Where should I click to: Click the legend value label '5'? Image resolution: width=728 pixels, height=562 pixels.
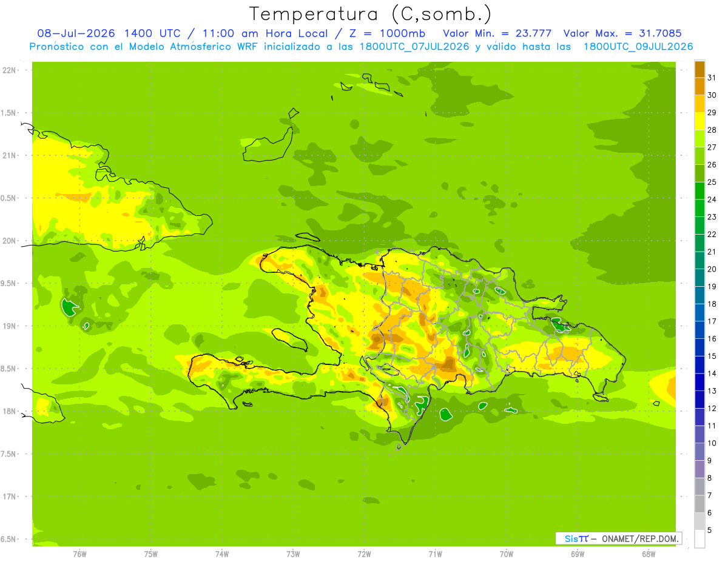tap(710, 530)
